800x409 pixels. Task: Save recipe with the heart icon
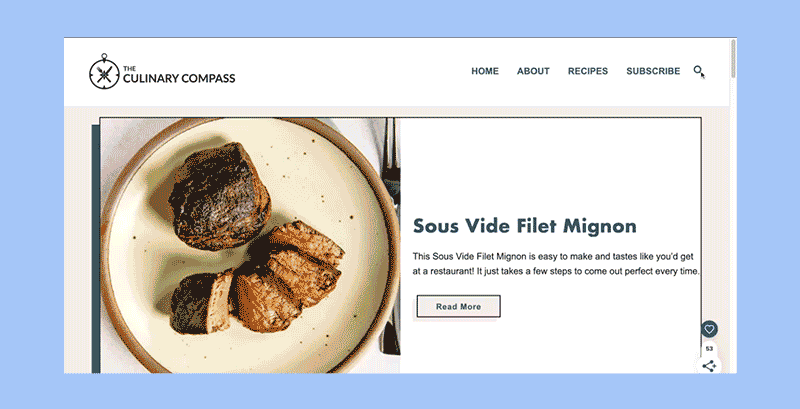pos(709,329)
